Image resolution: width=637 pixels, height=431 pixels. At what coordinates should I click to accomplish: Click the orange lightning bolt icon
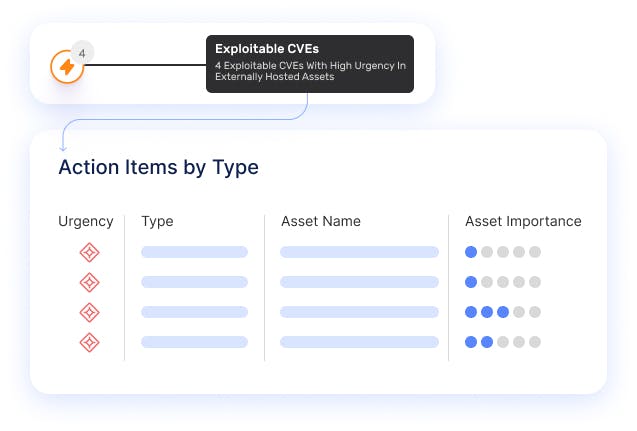(67, 67)
